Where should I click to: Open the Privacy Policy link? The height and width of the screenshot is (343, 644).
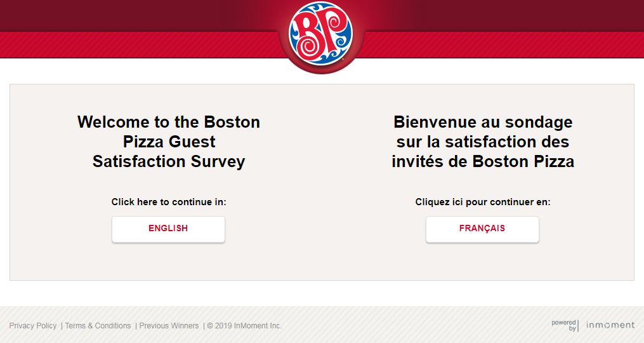(x=33, y=326)
